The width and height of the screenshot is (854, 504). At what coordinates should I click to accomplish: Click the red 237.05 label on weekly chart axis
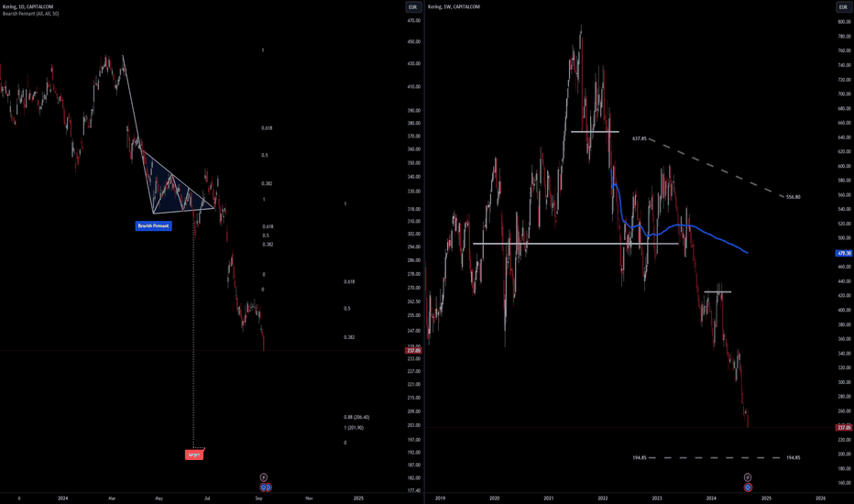tap(844, 428)
